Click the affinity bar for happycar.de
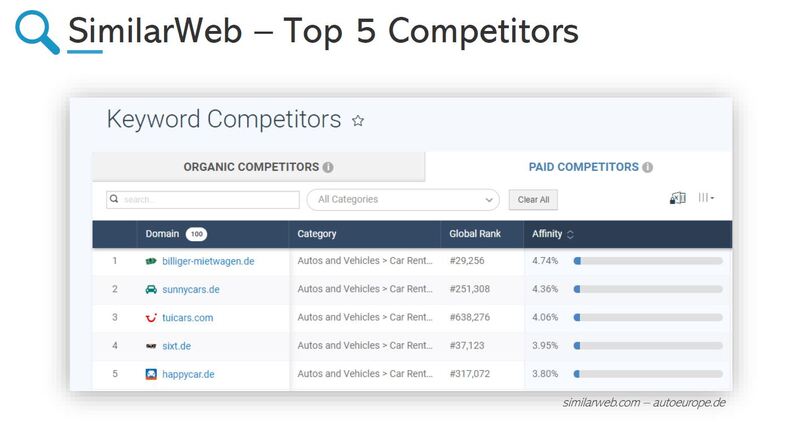800x425 pixels. pyautogui.click(x=648, y=374)
